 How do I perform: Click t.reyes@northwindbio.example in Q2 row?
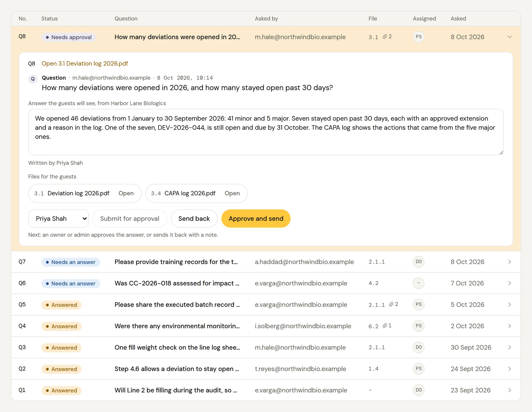301,369
